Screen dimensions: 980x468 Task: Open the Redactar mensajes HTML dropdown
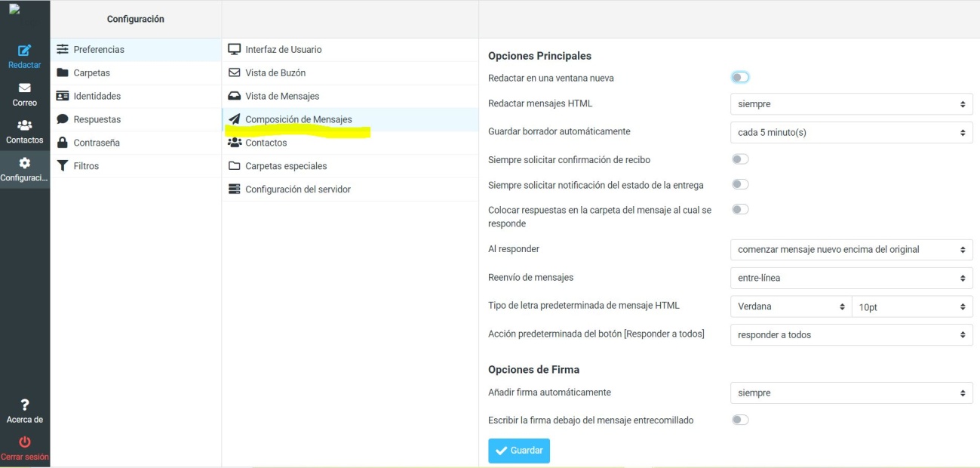pos(851,104)
